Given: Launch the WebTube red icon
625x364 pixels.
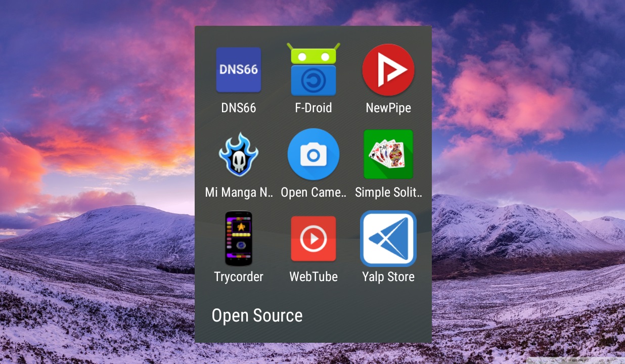Looking at the screenshot, I should coord(314,239).
